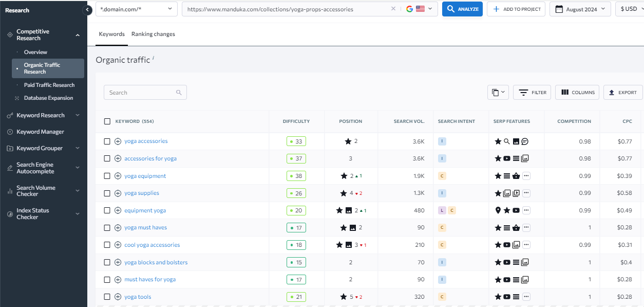This screenshot has width=644, height=307.
Task: Click the add icon beside 'yoga supplies'
Action: 118,193
